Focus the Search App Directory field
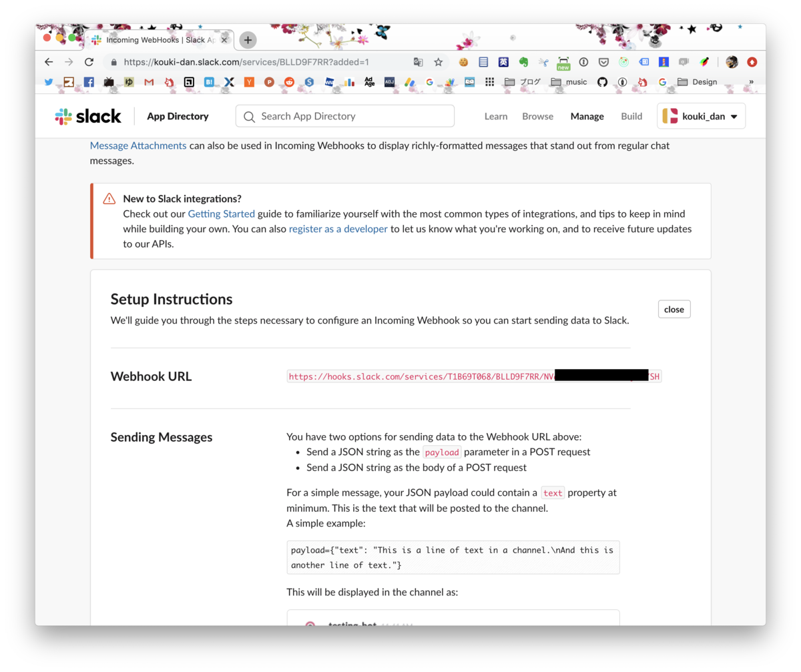The width and height of the screenshot is (801, 672). [x=345, y=116]
